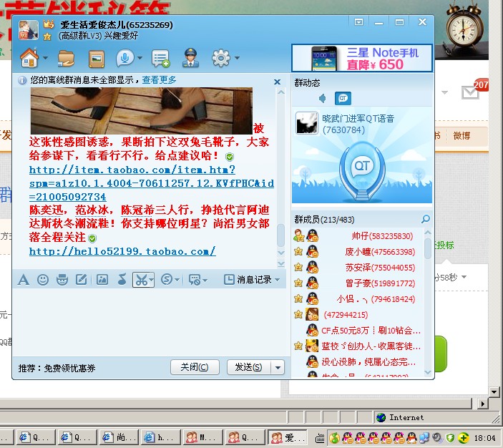This screenshot has width=503, height=448.
Task: Click the boots photo in chat
Action: pyautogui.click(x=142, y=111)
